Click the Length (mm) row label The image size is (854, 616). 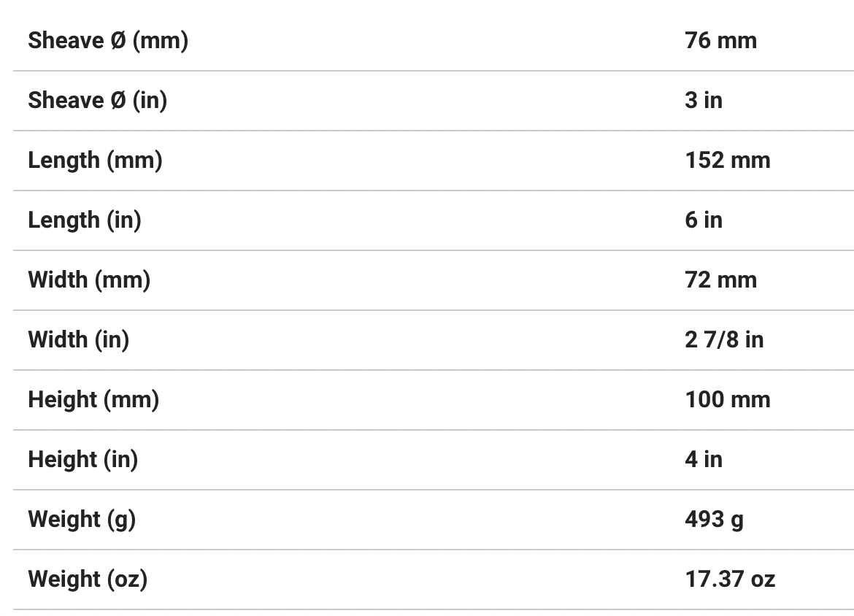tap(95, 161)
